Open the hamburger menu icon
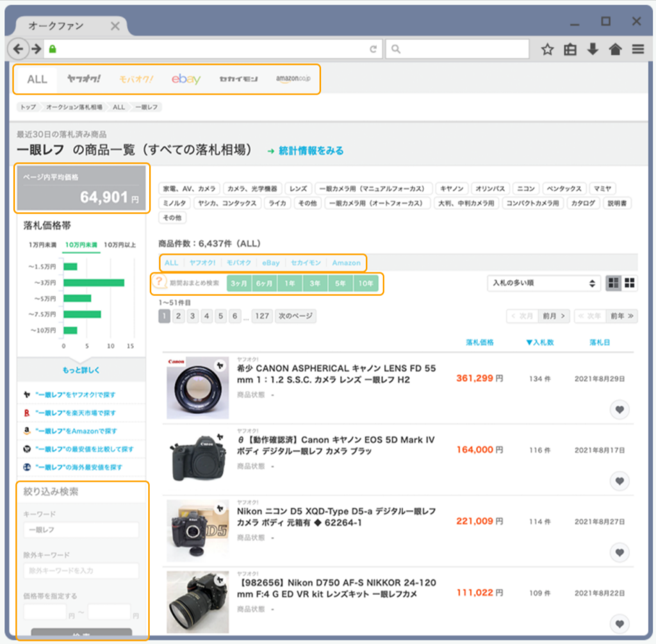This screenshot has height=644, width=656. pyautogui.click(x=637, y=49)
